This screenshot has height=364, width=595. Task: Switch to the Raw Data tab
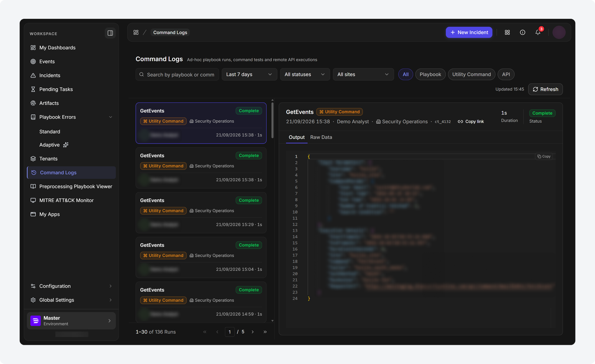[x=321, y=137]
